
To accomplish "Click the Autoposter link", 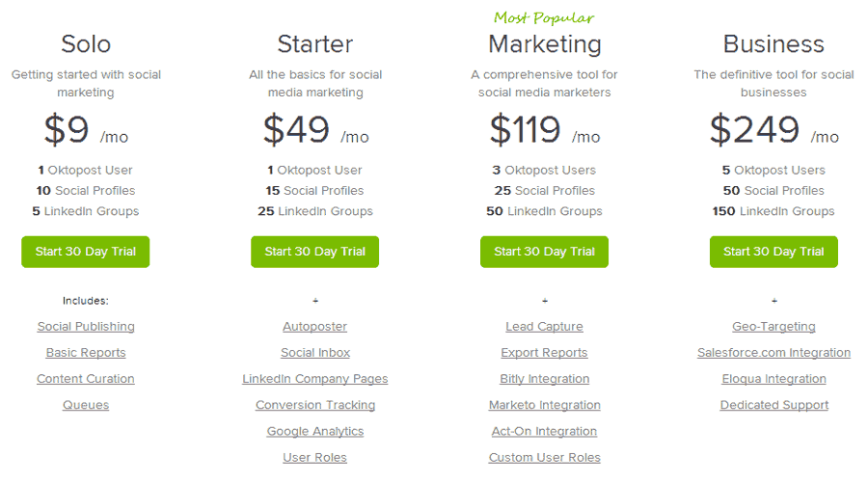I will tap(315, 327).
